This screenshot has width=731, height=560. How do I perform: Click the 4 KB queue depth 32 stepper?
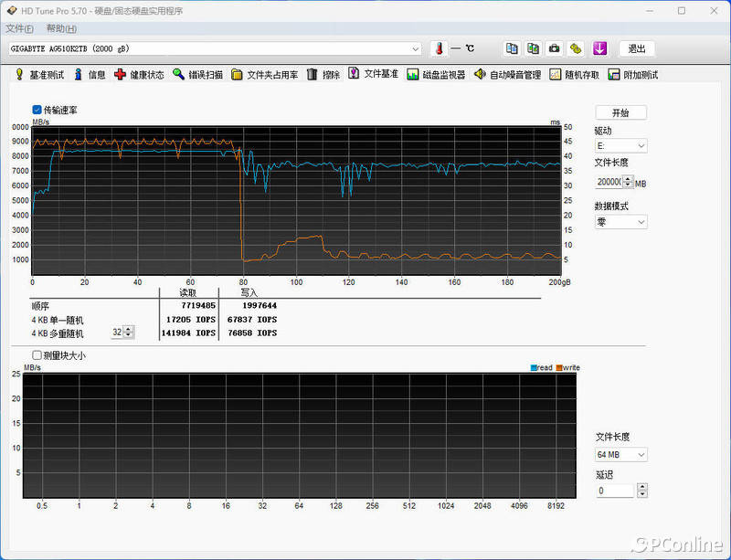(129, 333)
